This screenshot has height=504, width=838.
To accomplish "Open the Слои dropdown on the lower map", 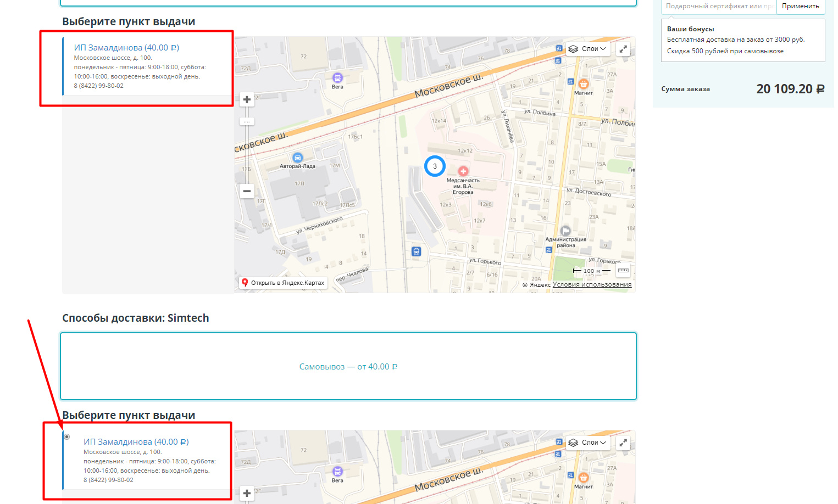I will pyautogui.click(x=587, y=443).
